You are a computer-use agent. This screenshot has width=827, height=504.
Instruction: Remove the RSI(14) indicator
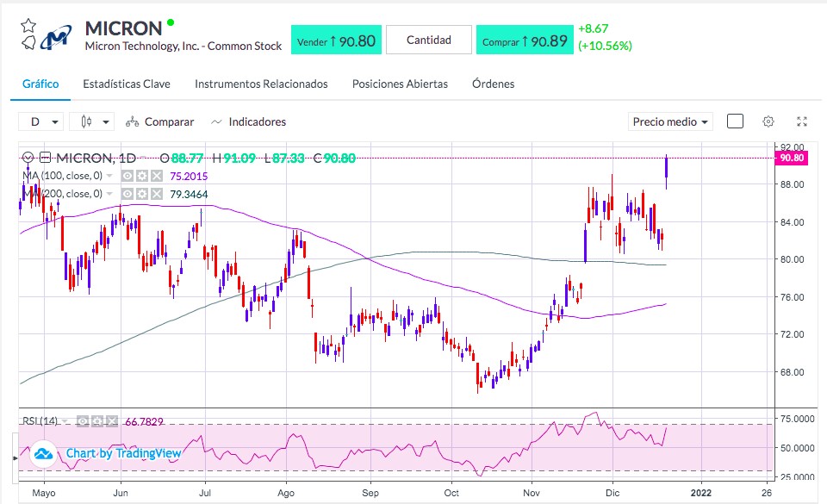click(112, 421)
